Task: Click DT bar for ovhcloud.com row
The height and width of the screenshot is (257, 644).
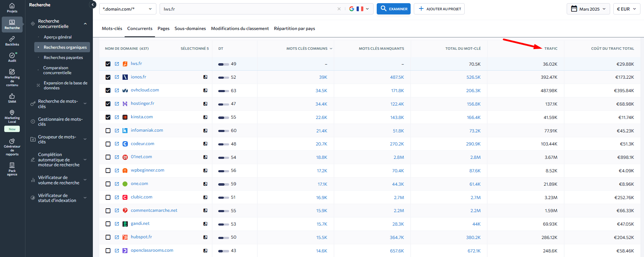Action: point(223,91)
